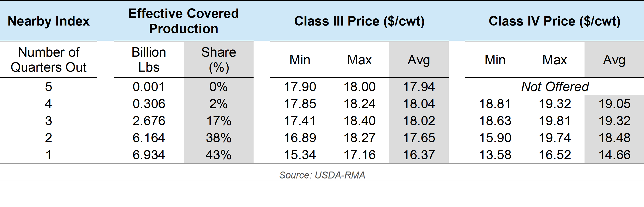Select the Class IV minimum 13.58 cell

coord(495,155)
